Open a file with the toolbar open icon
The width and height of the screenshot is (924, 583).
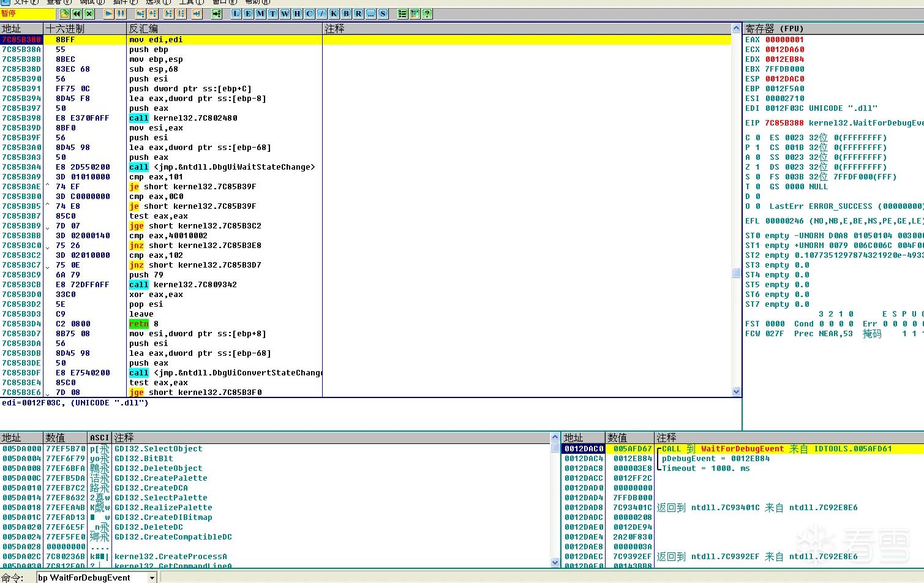(65, 13)
